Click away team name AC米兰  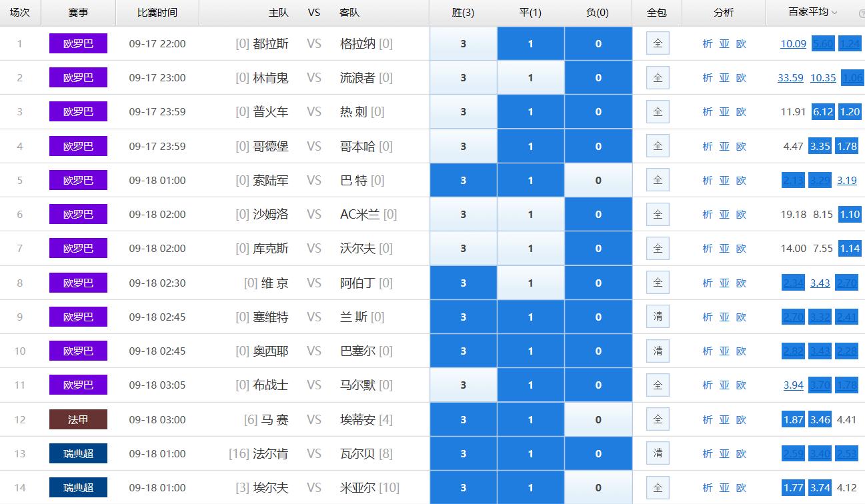[360, 214]
